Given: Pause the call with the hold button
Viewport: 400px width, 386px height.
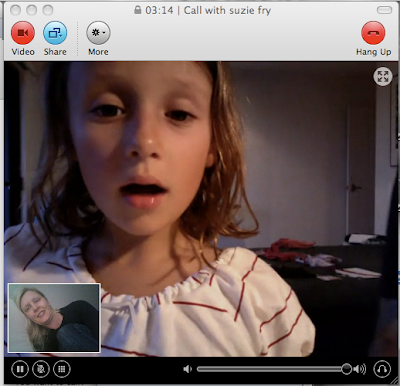Looking at the screenshot, I should pos(20,369).
